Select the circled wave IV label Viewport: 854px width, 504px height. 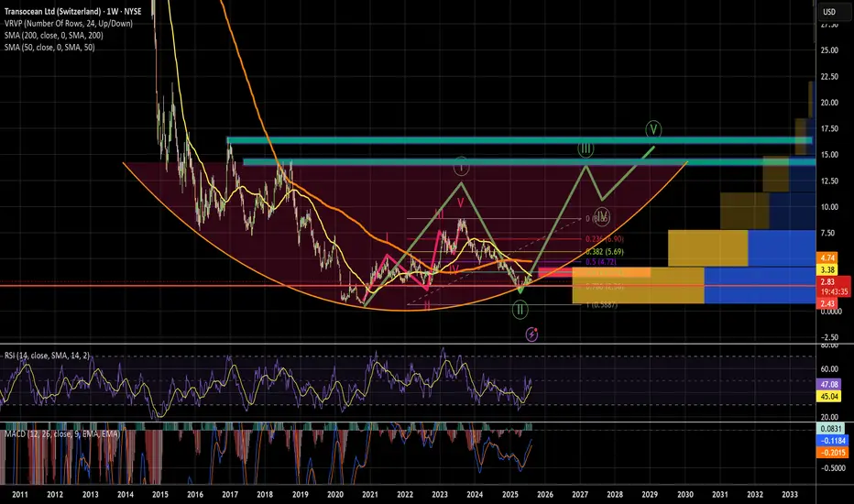(x=601, y=215)
